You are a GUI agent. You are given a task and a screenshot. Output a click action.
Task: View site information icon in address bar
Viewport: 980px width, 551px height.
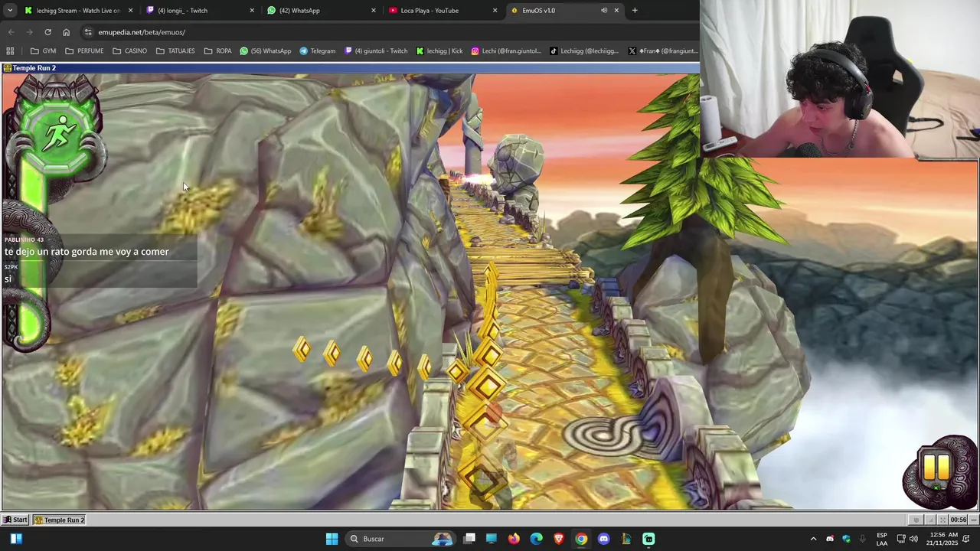point(88,32)
